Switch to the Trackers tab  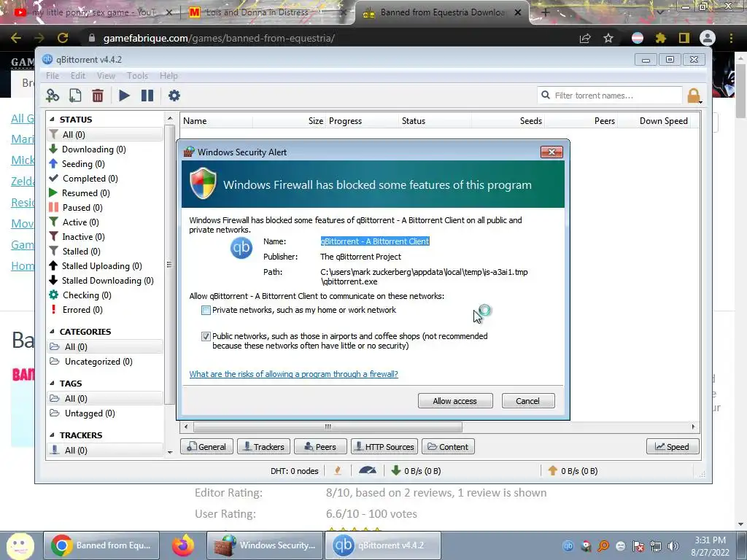click(263, 447)
